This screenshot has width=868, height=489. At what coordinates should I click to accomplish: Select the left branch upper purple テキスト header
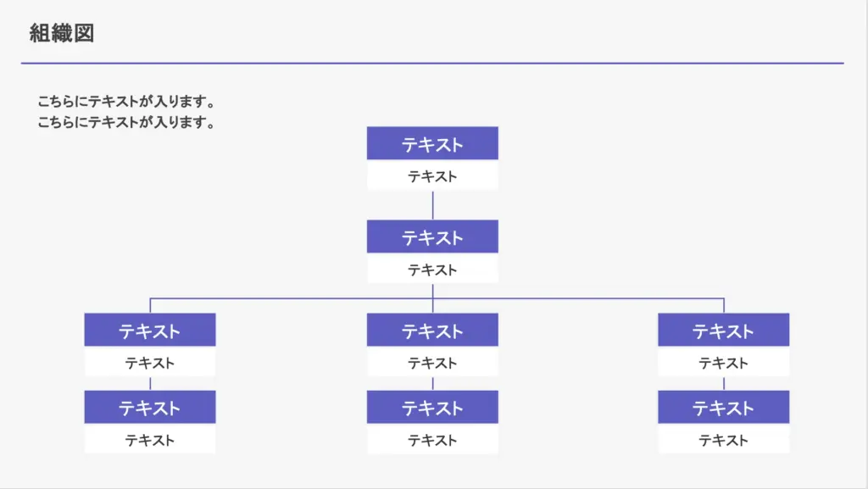pyautogui.click(x=150, y=330)
